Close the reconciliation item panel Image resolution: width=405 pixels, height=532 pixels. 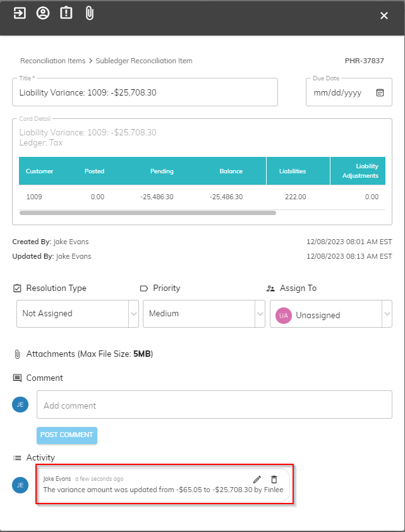pos(384,16)
